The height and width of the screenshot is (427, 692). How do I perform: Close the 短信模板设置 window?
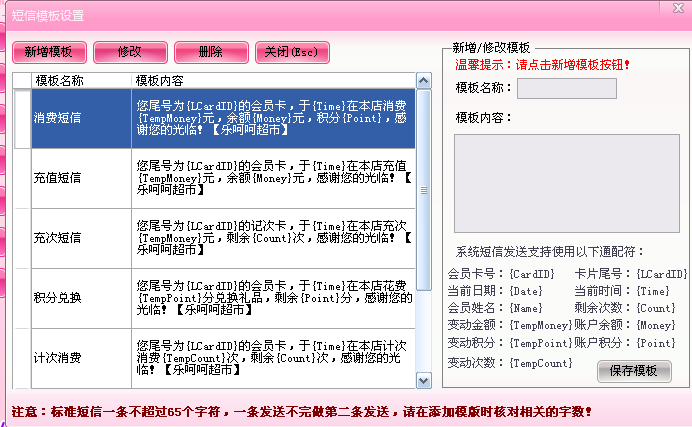point(678,7)
